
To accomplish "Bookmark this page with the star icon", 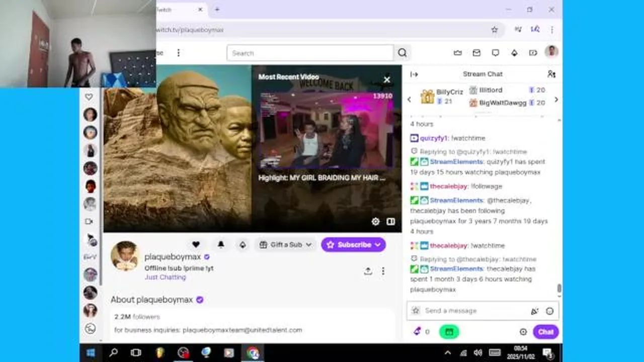I will click(x=495, y=30).
